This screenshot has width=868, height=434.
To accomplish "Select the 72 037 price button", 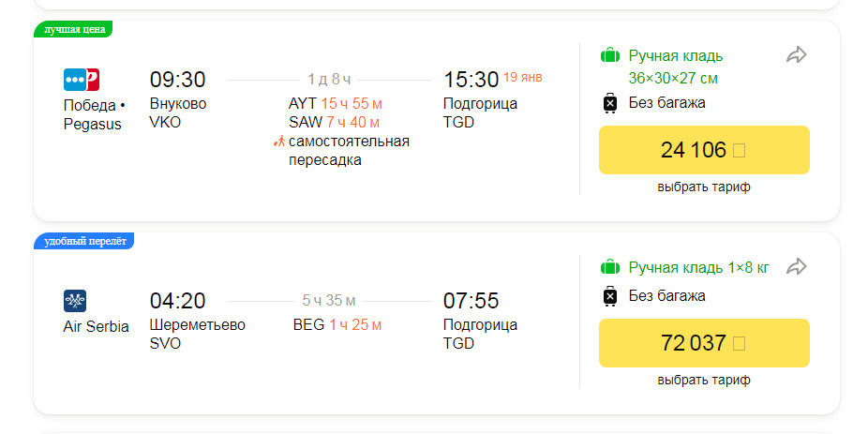I will point(704,343).
